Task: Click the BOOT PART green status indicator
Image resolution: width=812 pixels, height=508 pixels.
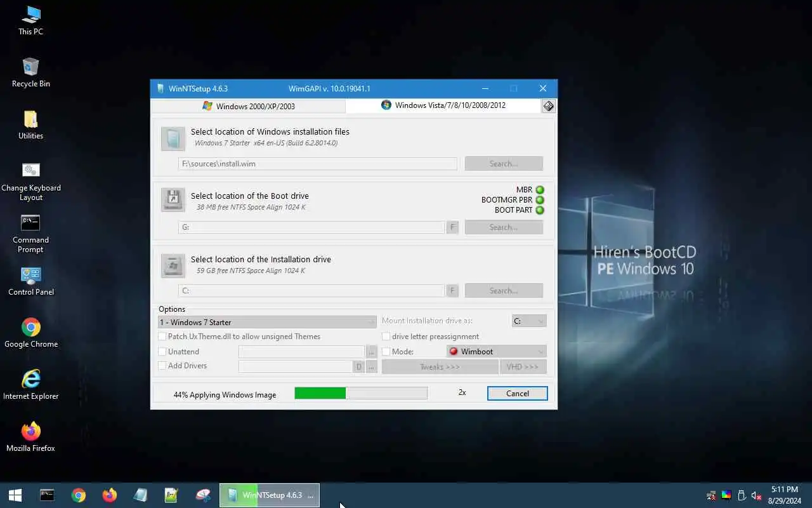Action: tap(540, 210)
